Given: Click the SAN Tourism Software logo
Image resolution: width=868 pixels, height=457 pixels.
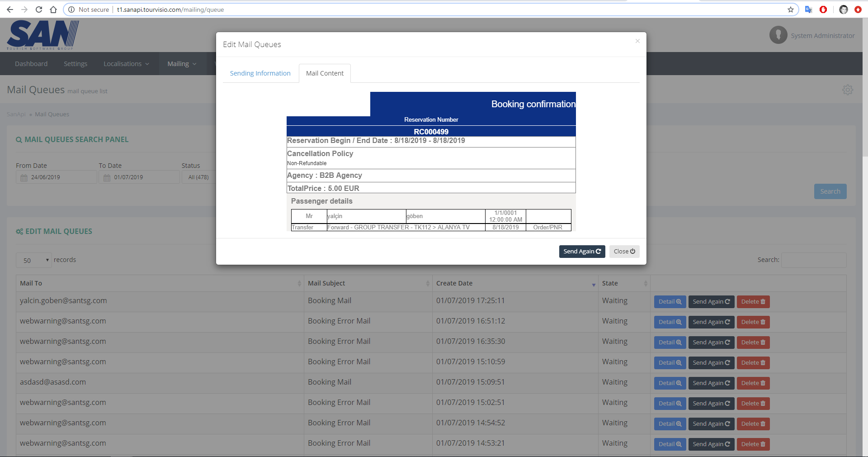Looking at the screenshot, I should click(43, 35).
